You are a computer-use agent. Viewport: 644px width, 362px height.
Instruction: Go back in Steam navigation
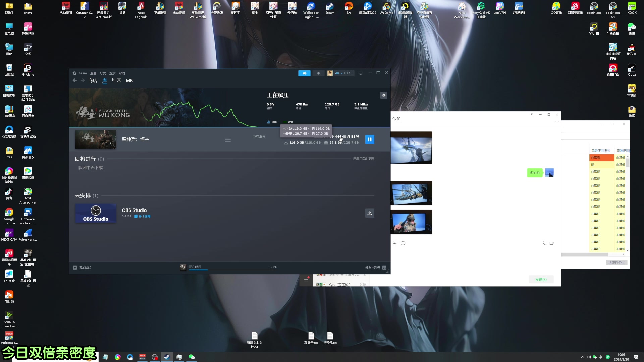pyautogui.click(x=75, y=81)
